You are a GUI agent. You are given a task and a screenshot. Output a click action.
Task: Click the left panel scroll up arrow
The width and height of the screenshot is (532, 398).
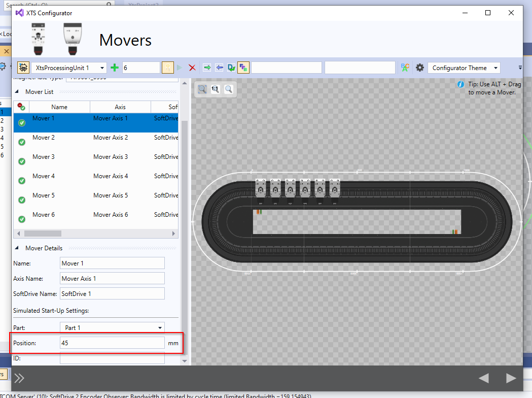[x=185, y=83]
